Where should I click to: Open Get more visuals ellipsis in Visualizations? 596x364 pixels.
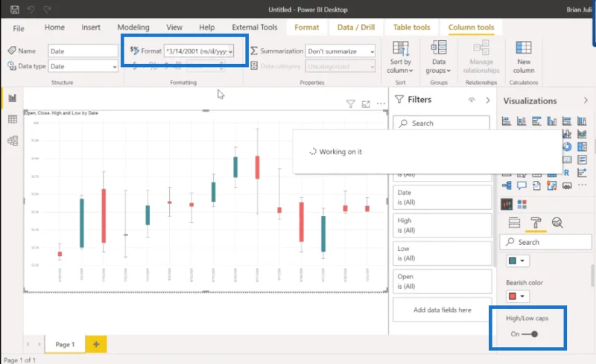coord(582,185)
